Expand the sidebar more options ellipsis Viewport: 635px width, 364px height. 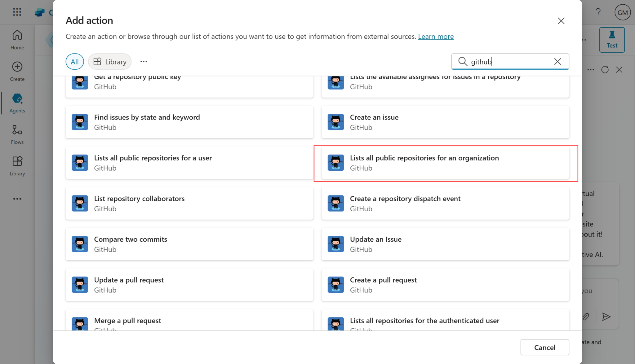point(17,199)
